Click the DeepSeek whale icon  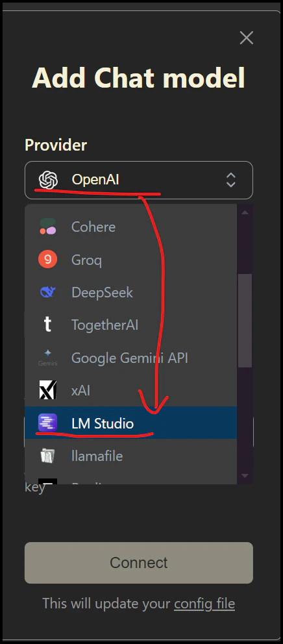click(47, 292)
